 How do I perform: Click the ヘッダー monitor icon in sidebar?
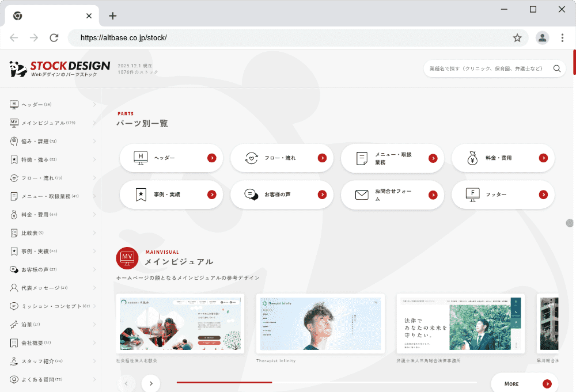(14, 104)
